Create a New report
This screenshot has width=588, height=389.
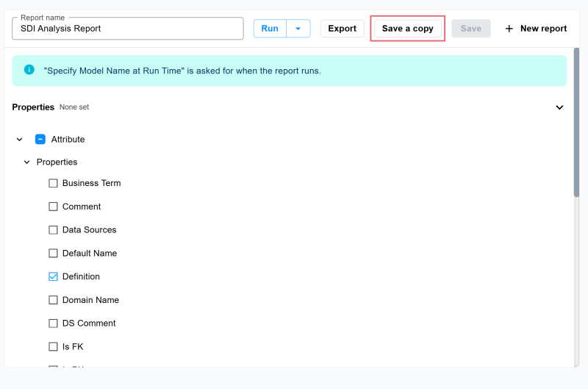click(536, 29)
